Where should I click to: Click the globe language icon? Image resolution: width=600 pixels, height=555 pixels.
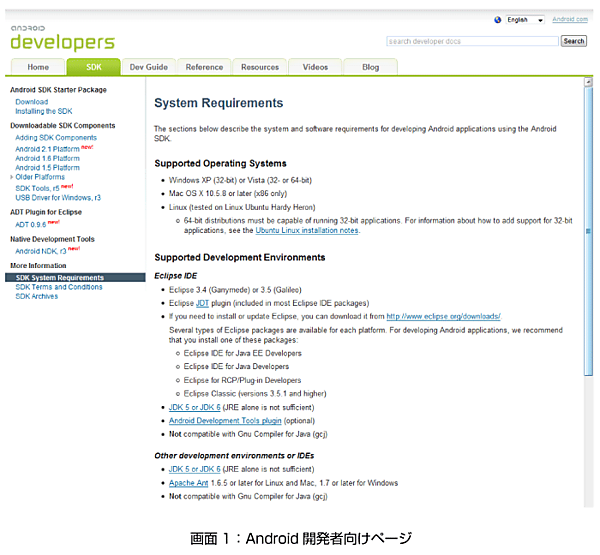(497, 20)
